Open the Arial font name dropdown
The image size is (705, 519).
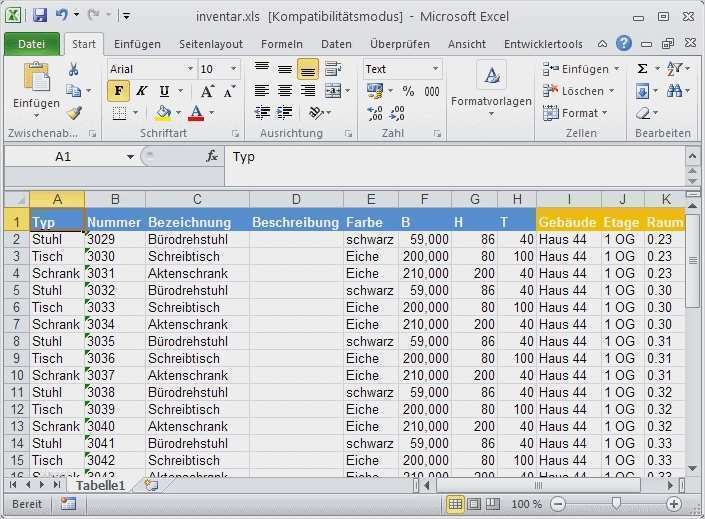(x=190, y=69)
